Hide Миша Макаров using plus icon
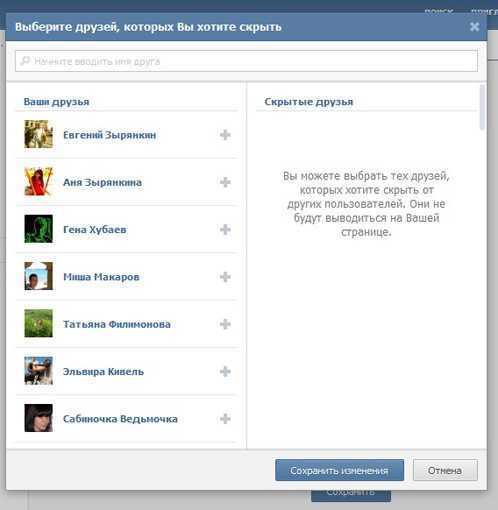 [225, 277]
